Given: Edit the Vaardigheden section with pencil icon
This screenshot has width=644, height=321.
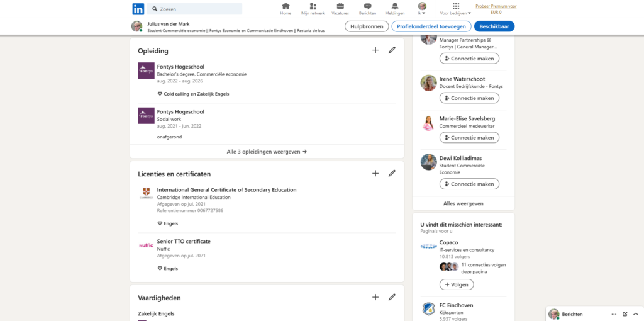Looking at the screenshot, I should [x=392, y=296].
